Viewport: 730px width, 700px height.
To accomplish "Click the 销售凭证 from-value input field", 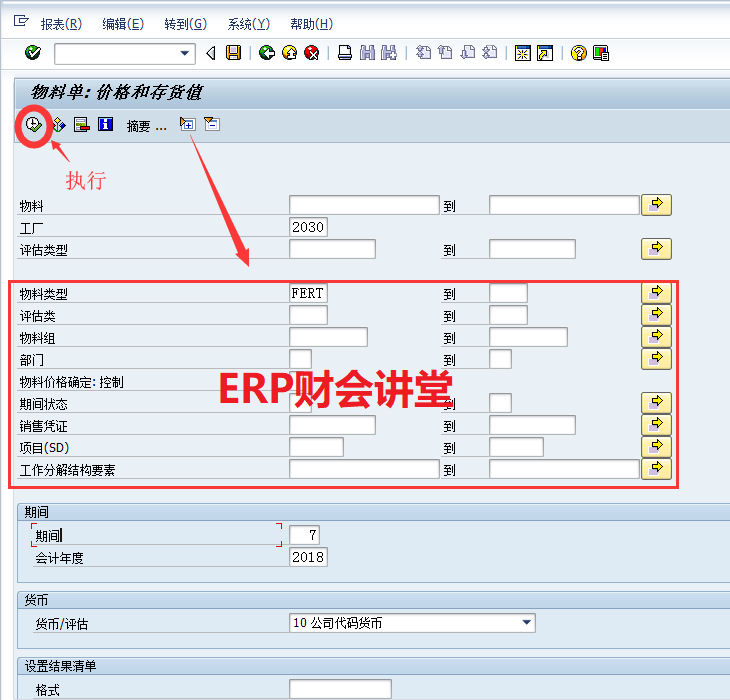I will pyautogui.click(x=332, y=425).
